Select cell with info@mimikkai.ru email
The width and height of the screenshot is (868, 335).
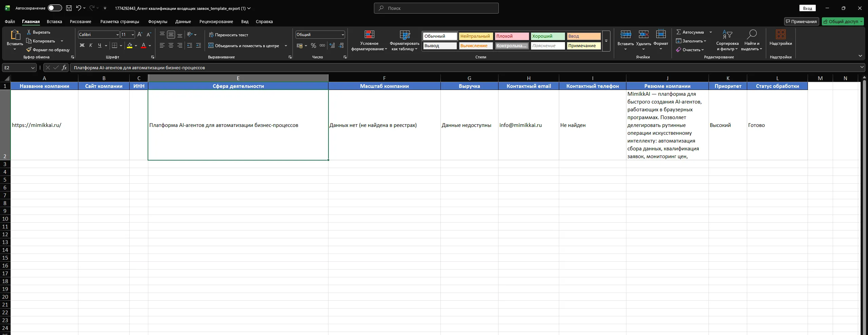click(528, 125)
